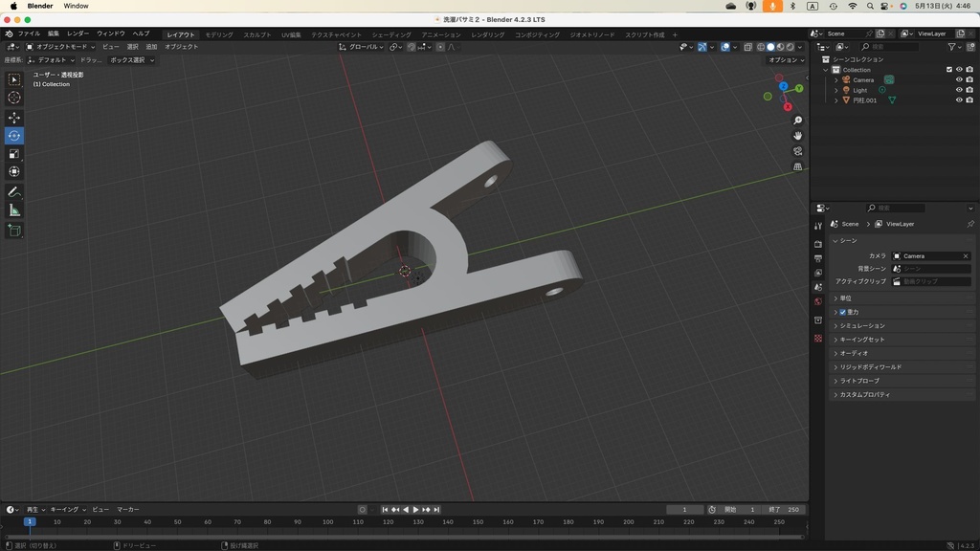Select the Annotate pencil tool
Image resolution: width=980 pixels, height=551 pixels.
pos(14,192)
